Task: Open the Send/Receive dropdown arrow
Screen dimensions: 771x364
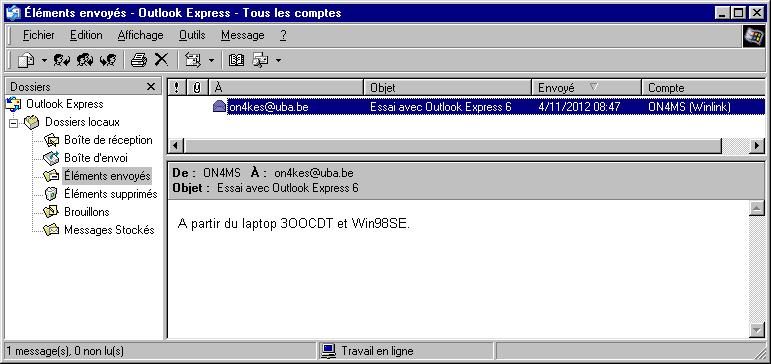Action: pos(211,61)
